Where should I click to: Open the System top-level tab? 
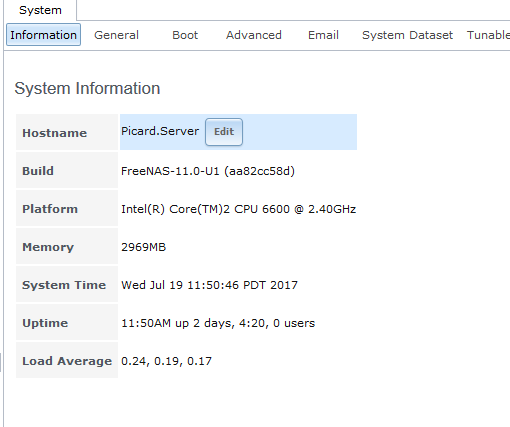pyautogui.click(x=40, y=10)
